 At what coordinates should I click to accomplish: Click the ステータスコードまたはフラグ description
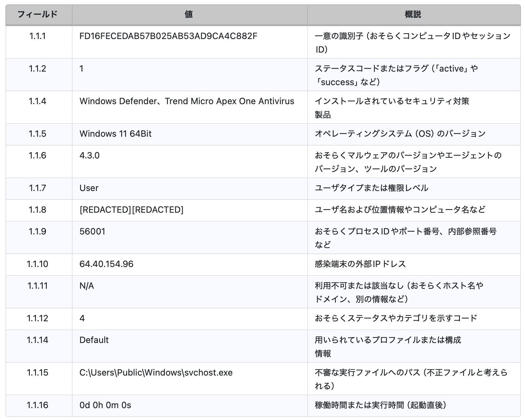point(396,75)
